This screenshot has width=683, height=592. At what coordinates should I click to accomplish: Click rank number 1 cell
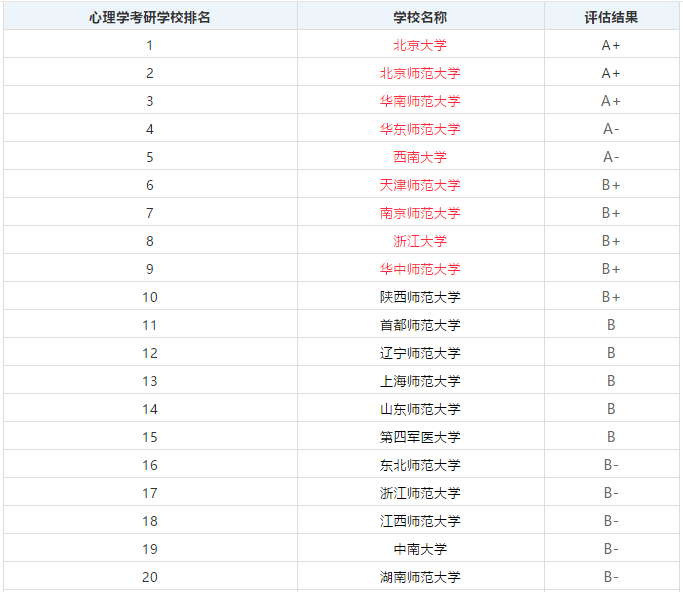[x=150, y=45]
